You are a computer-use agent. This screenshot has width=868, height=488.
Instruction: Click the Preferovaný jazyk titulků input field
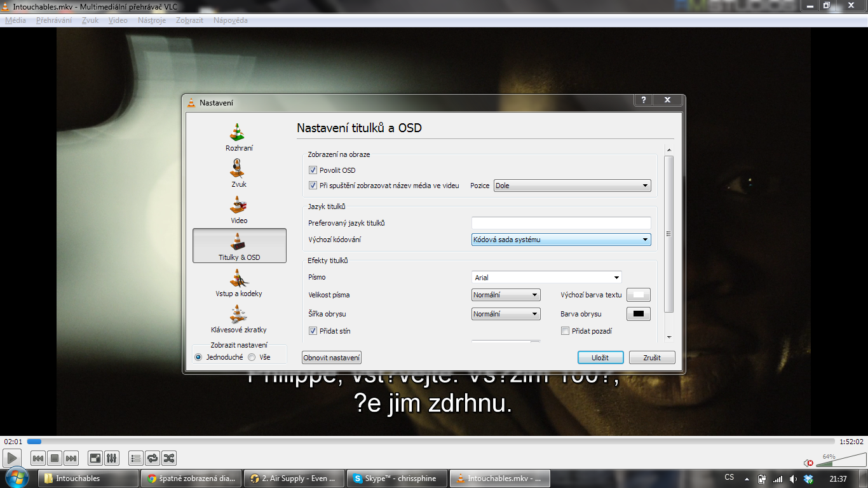[561, 223]
